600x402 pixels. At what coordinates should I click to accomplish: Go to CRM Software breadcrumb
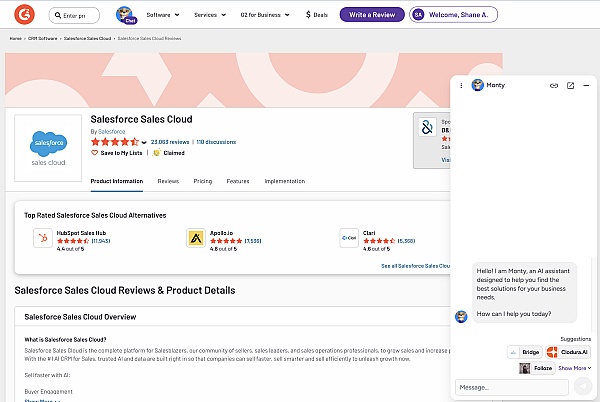coord(42,38)
